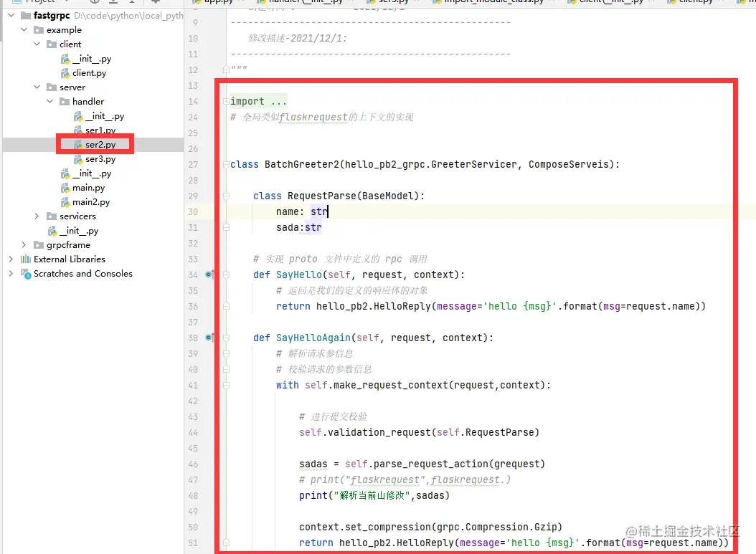Viewport: 756px width, 554px height.
Task: Click the folded 'import ...' text
Action: tap(258, 101)
